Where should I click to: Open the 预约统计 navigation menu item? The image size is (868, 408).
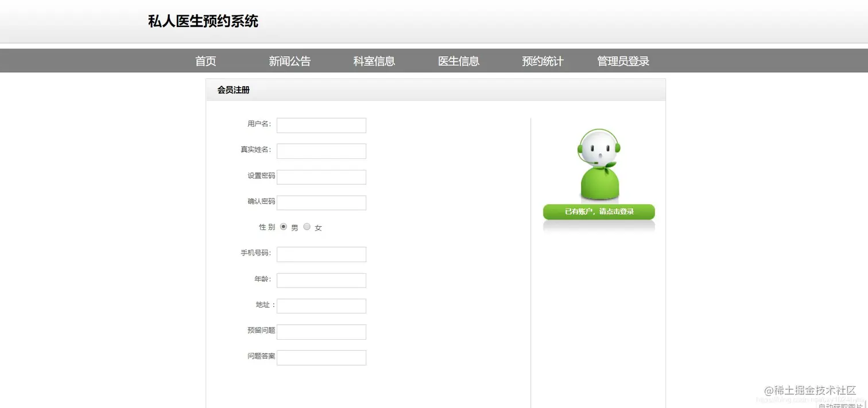pyautogui.click(x=542, y=61)
